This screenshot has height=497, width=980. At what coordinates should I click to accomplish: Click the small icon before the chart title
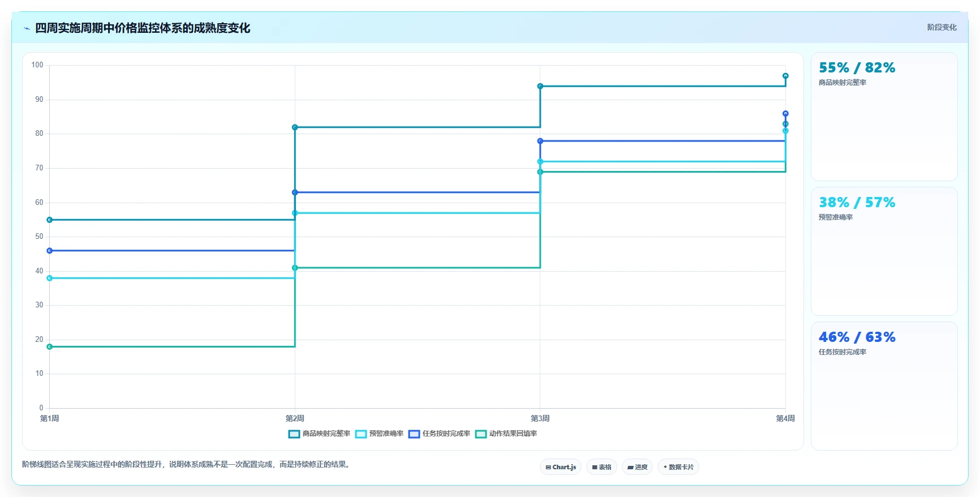(x=27, y=28)
